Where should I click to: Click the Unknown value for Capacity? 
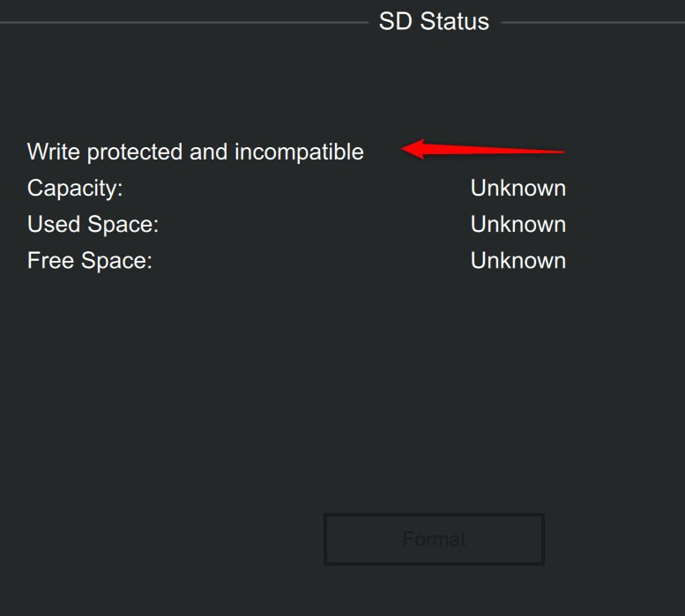518,189
